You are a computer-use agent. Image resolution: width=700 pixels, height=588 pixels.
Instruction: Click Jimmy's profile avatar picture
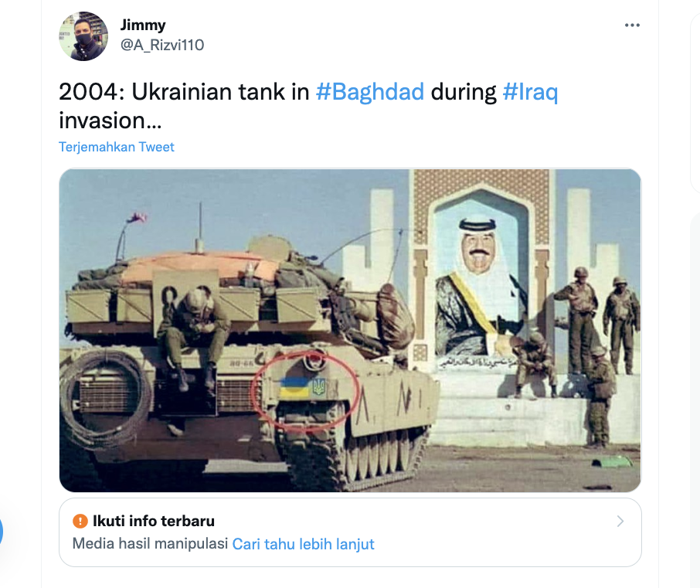(83, 36)
